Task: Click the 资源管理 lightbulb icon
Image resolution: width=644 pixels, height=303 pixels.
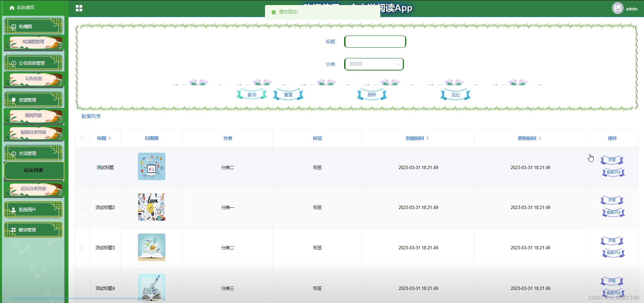Action: coord(14,100)
